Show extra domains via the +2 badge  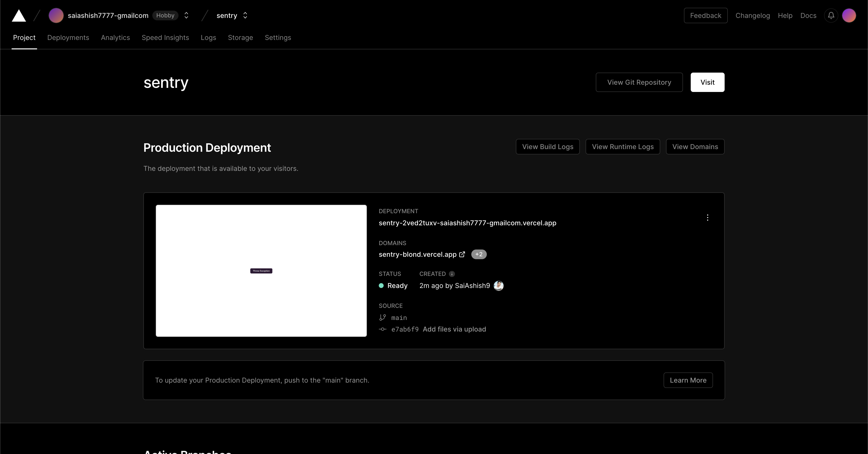click(x=479, y=254)
